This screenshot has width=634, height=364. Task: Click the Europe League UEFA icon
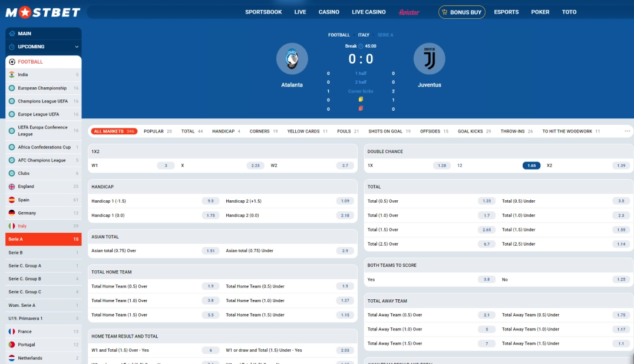[x=12, y=114]
